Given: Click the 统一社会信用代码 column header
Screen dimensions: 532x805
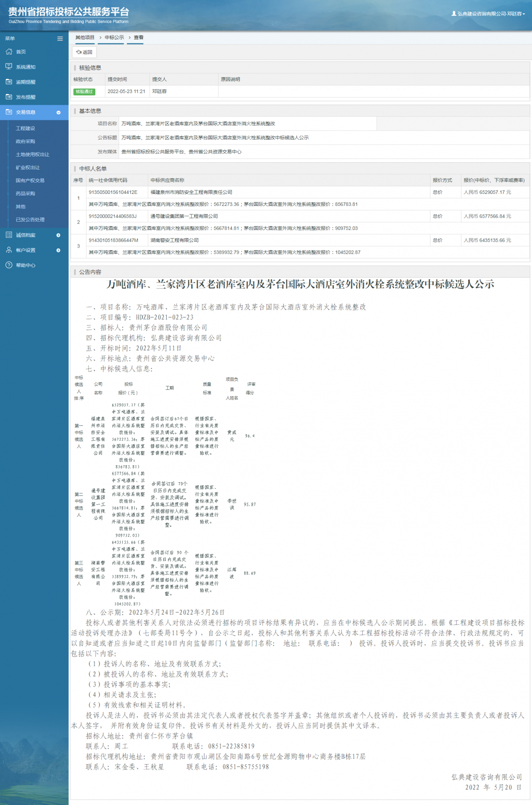Looking at the screenshot, I should [x=108, y=181].
